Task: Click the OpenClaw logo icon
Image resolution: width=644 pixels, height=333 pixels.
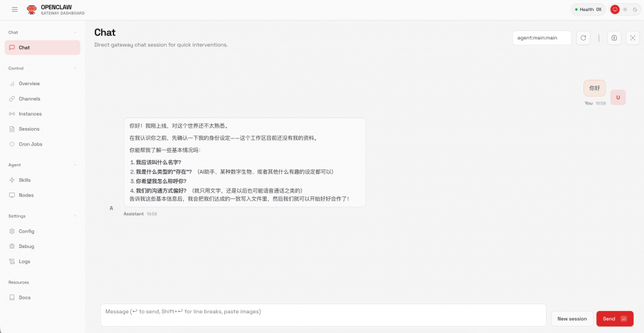Action: 32,10
